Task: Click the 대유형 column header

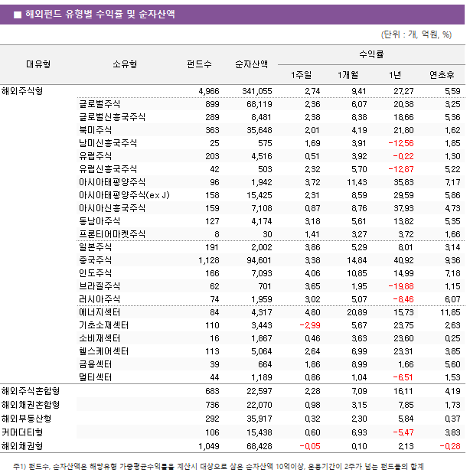Action: 38,64
